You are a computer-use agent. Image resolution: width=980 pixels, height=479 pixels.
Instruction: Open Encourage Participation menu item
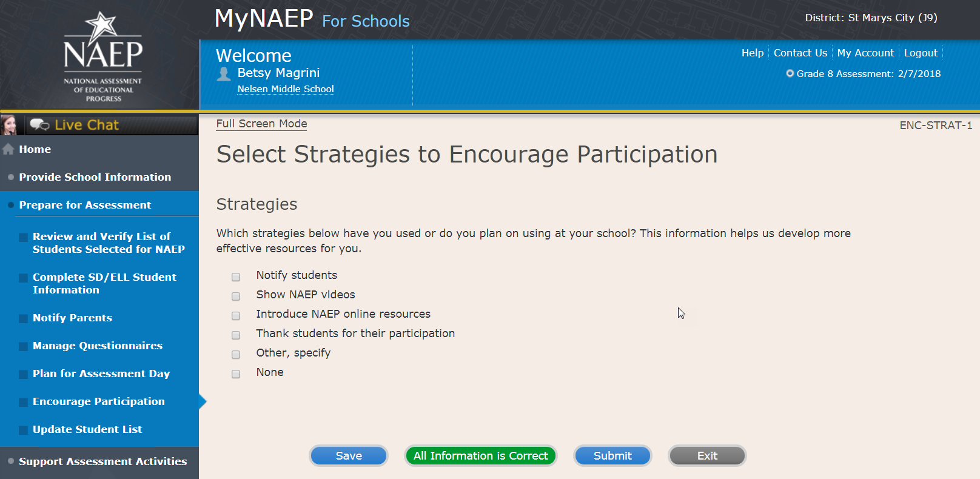tap(98, 401)
